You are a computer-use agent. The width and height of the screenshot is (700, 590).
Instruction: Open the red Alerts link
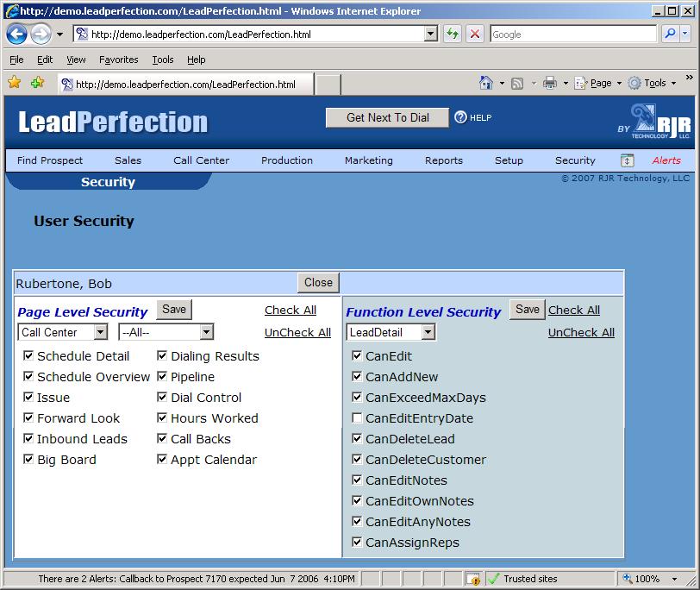click(666, 160)
